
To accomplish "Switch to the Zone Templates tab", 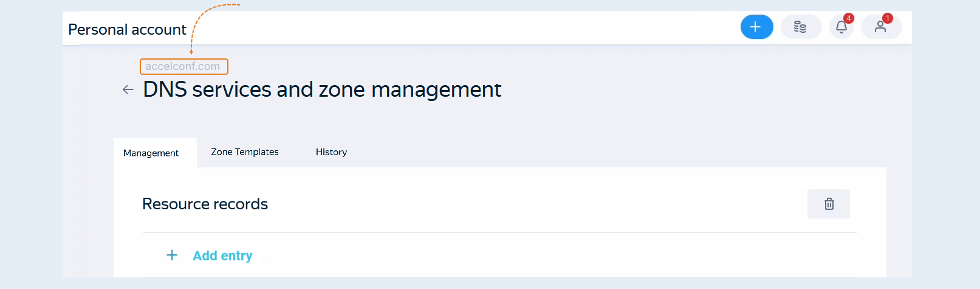I will (x=245, y=152).
